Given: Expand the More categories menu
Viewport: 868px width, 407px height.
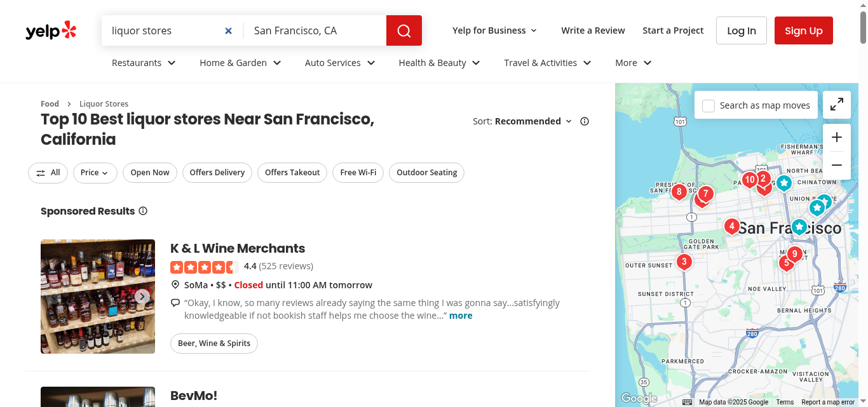Looking at the screenshot, I should pos(634,63).
